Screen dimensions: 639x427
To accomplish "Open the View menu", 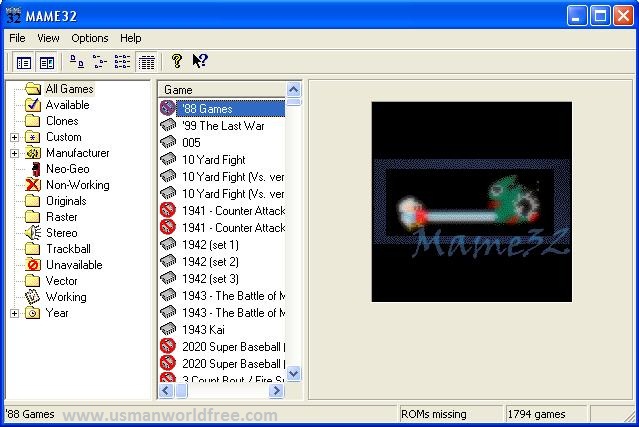I will (48, 38).
